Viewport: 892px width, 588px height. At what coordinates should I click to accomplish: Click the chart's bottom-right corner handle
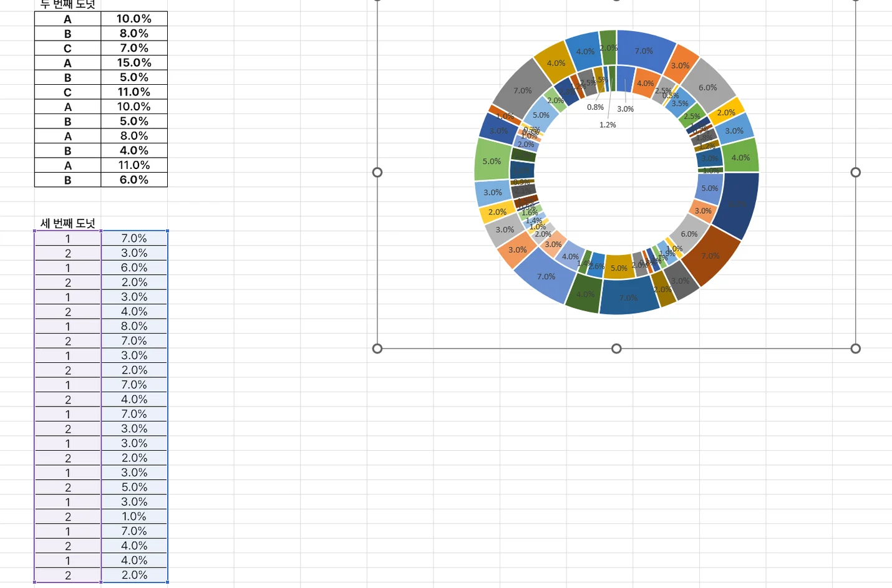click(x=856, y=349)
